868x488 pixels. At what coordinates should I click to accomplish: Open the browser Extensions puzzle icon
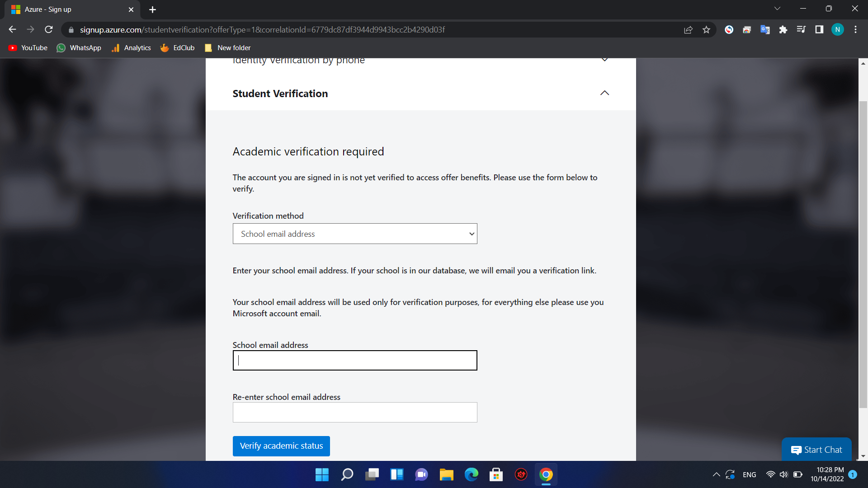783,30
